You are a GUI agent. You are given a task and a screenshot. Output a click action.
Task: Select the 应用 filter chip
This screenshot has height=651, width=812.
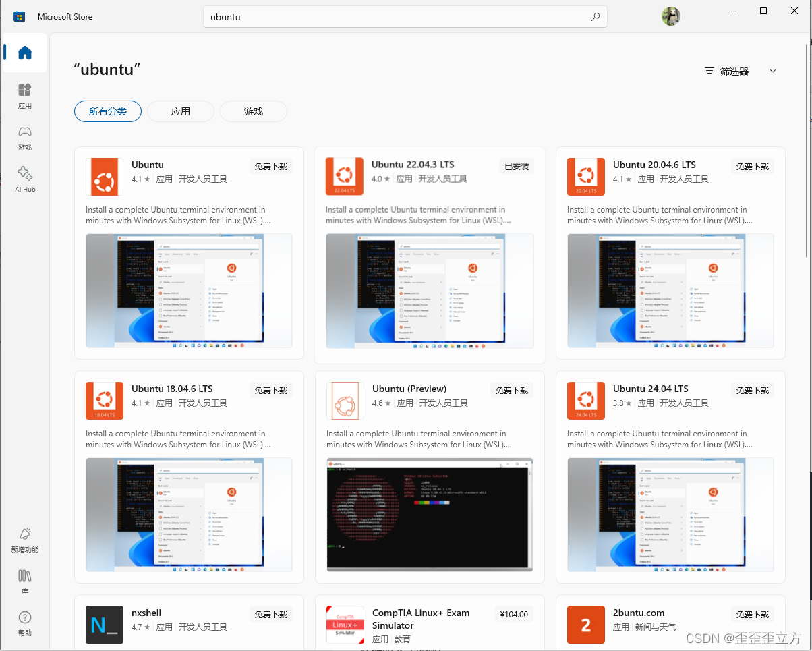tap(180, 111)
